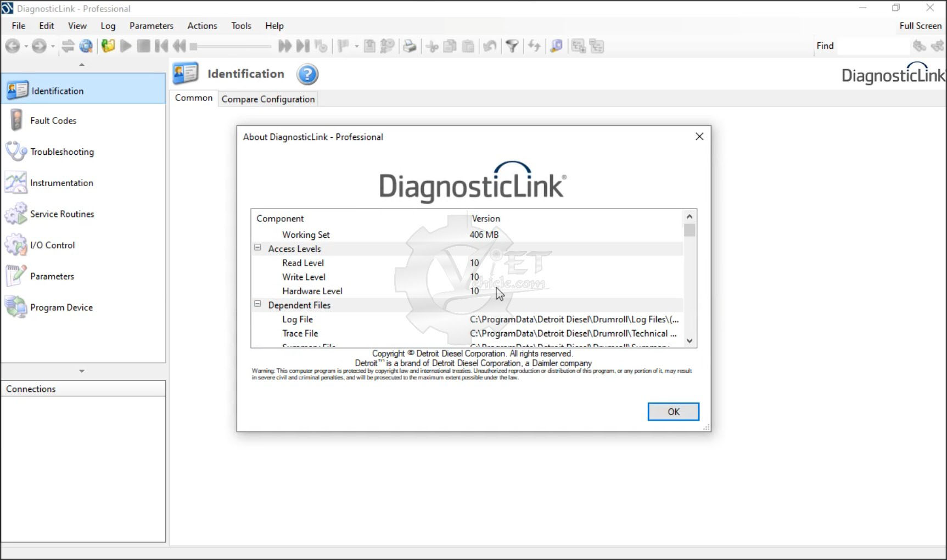The image size is (947, 560).
Task: Click the expand all tree toolbar icon
Action: click(579, 46)
